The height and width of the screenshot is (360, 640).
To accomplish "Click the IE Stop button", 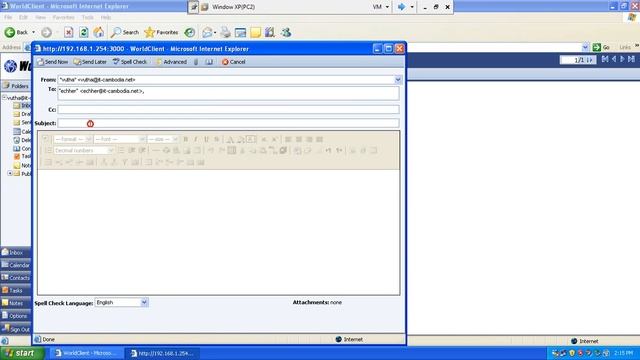I will coord(69,32).
